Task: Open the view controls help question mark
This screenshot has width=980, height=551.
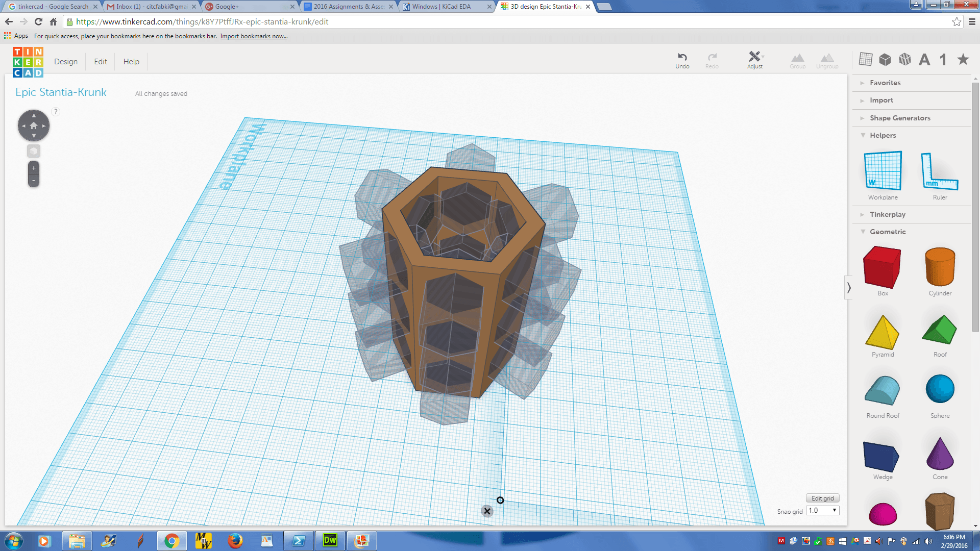Action: [x=56, y=112]
